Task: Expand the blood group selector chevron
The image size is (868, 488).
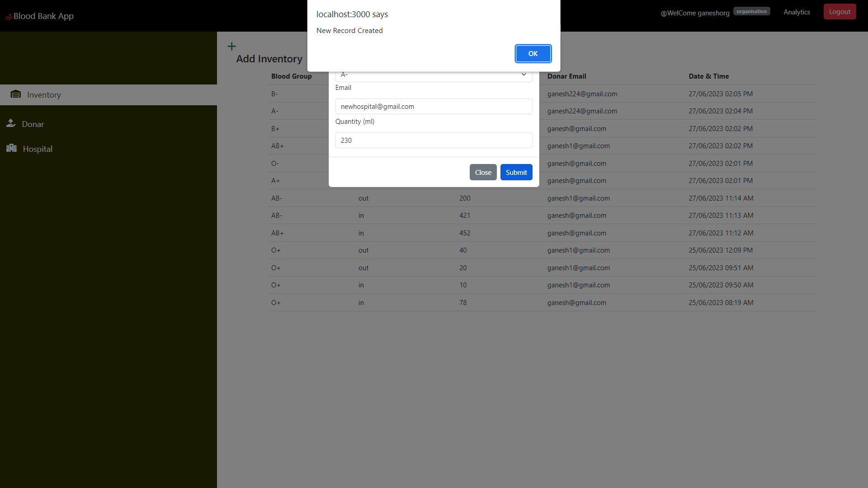Action: (x=523, y=74)
